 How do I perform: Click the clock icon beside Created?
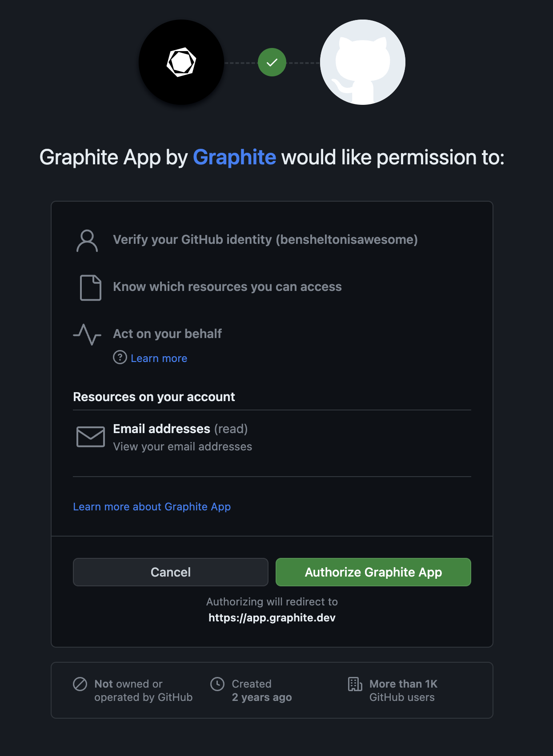217,684
